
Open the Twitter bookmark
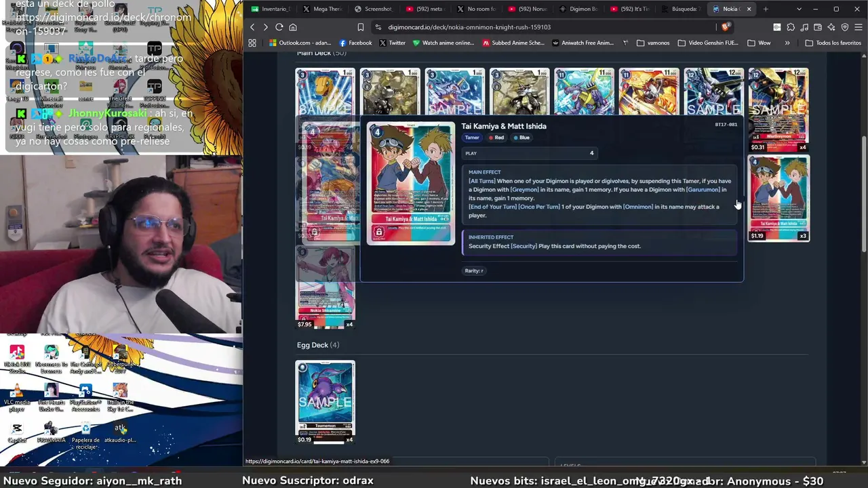click(x=392, y=43)
